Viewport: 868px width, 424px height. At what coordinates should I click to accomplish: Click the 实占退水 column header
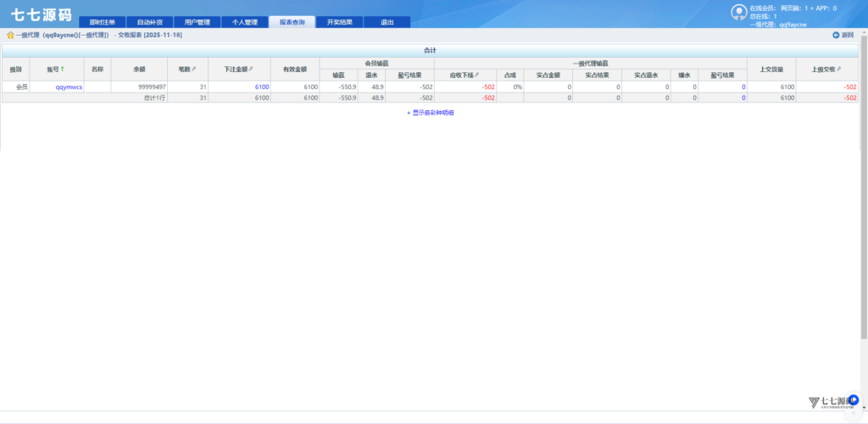(x=646, y=75)
